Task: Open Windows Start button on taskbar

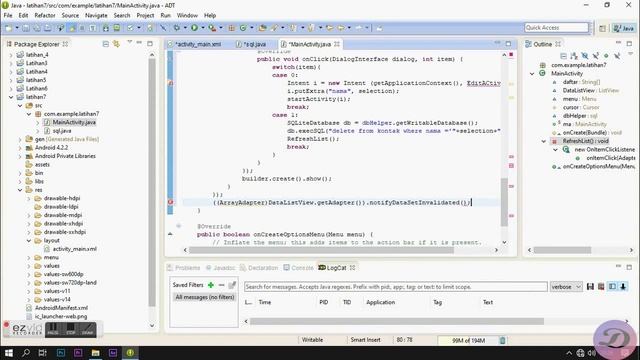Action: coord(8,353)
